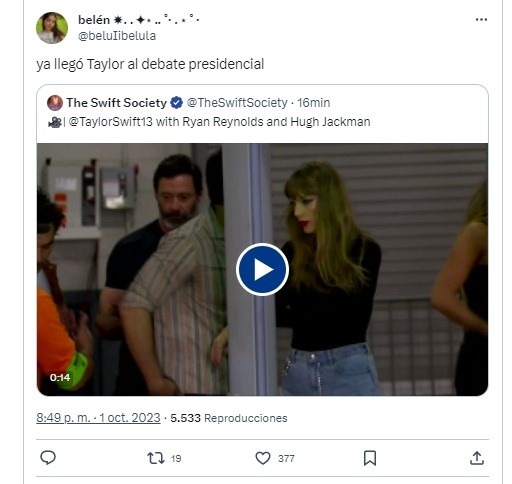512x484 pixels.
Task: Bookmark this tweet
Action: pyautogui.click(x=370, y=458)
